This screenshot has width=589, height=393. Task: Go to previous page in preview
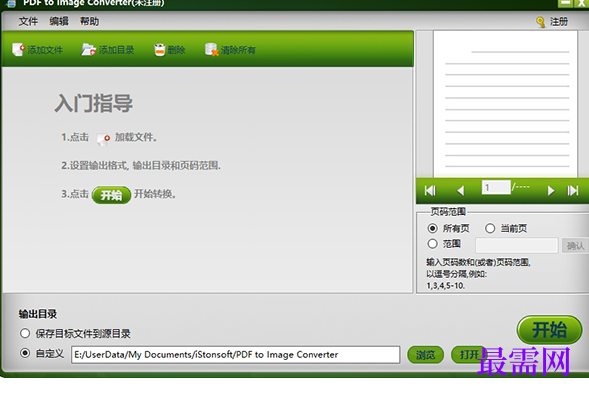[461, 191]
